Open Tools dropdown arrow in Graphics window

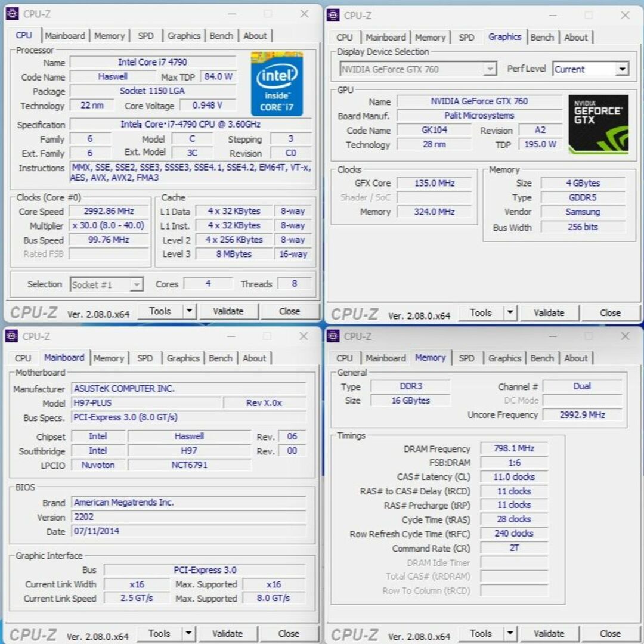tap(510, 312)
